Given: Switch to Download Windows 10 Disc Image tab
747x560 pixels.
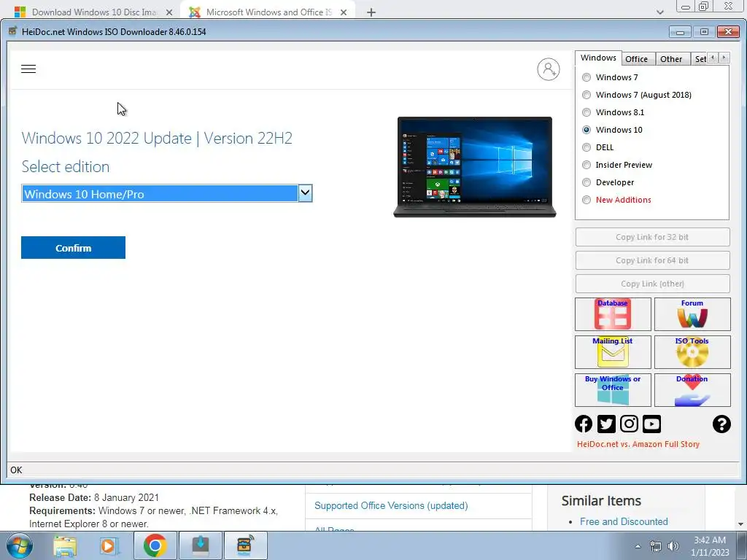Looking at the screenshot, I should [94, 12].
